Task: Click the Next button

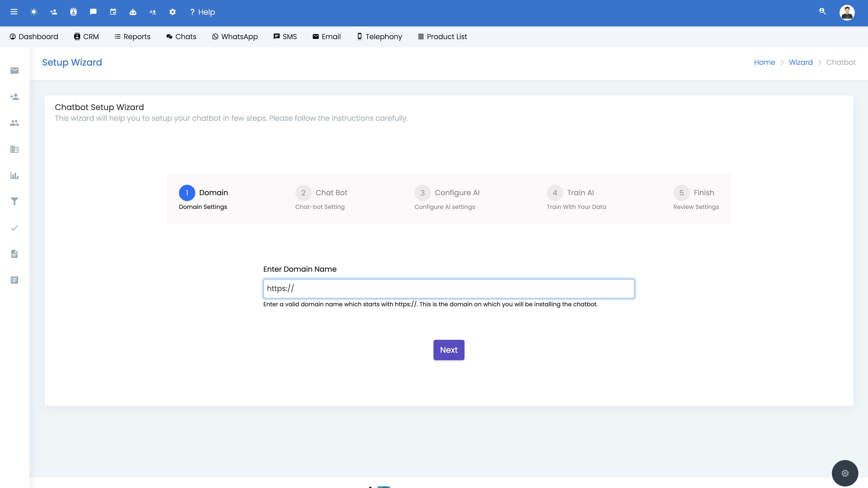Action: point(448,350)
